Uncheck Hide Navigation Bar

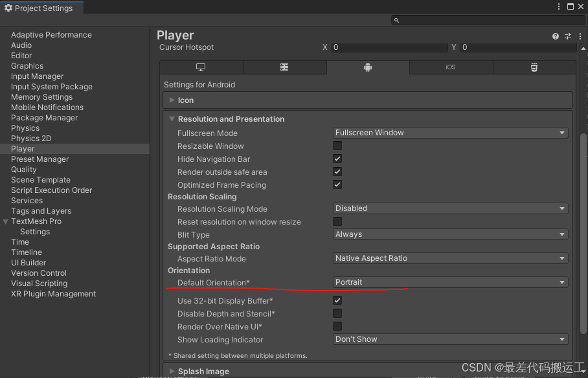pyautogui.click(x=337, y=159)
